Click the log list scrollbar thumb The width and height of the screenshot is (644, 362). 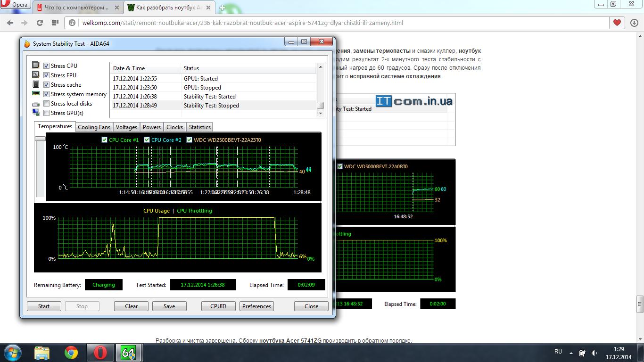[x=321, y=106]
